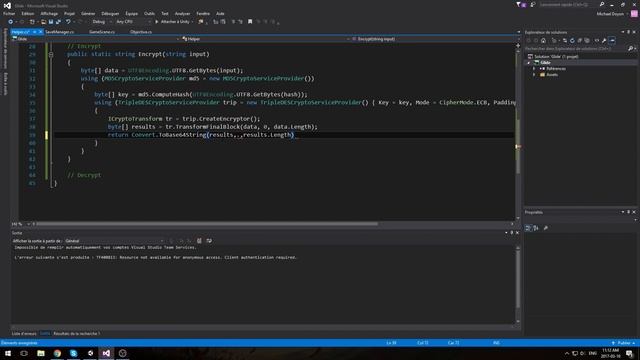This screenshot has width=640, height=360.
Task: Open the Debug configuration dropdown
Action: 102,22
